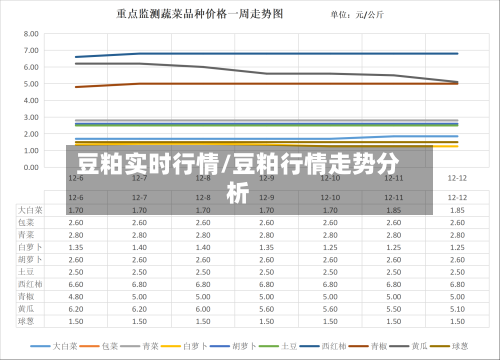Click the 青菜 legend entry
500x360 pixels.
(139, 346)
